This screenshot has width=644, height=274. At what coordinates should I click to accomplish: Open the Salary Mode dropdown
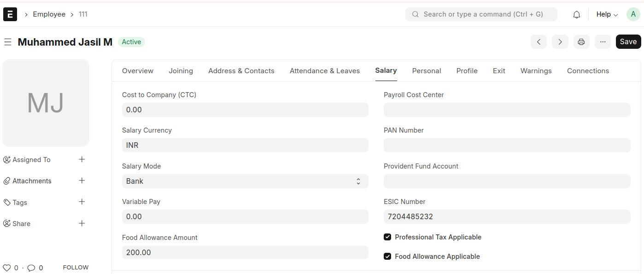(x=245, y=181)
